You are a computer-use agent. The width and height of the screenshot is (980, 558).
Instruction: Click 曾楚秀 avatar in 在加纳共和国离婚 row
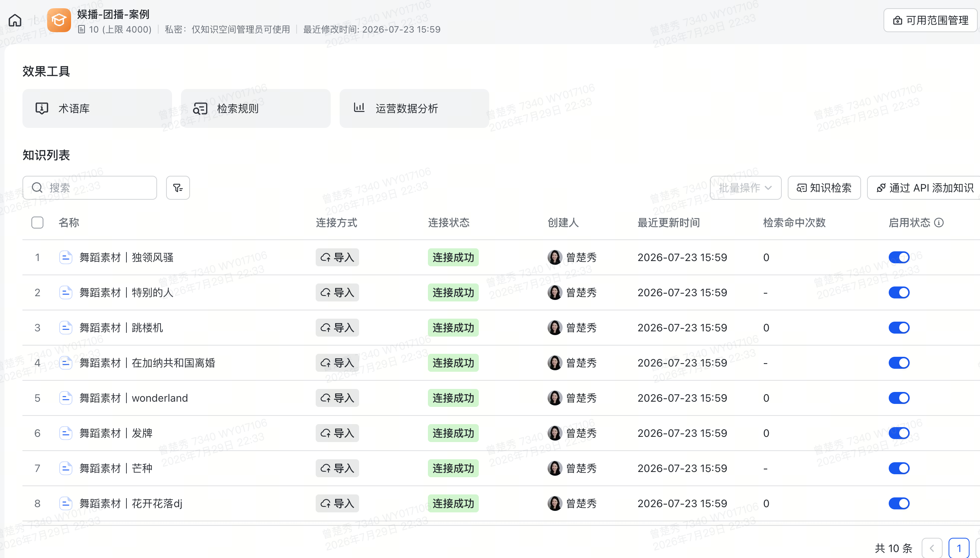point(555,363)
